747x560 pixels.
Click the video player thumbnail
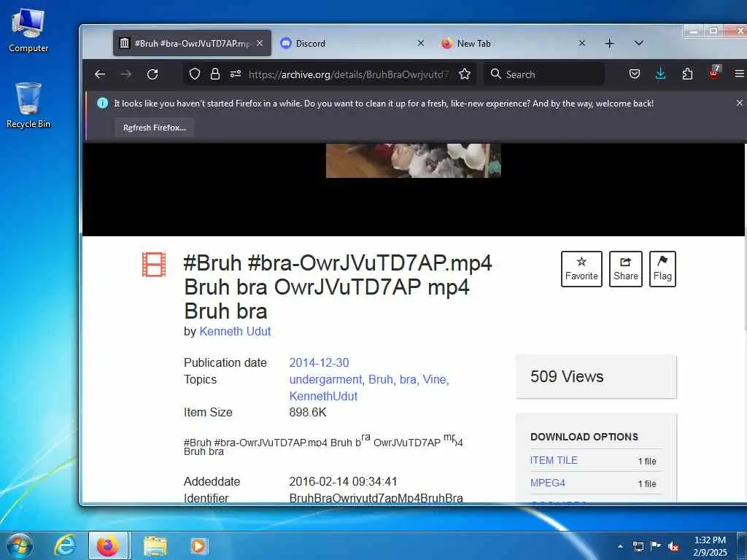413,160
